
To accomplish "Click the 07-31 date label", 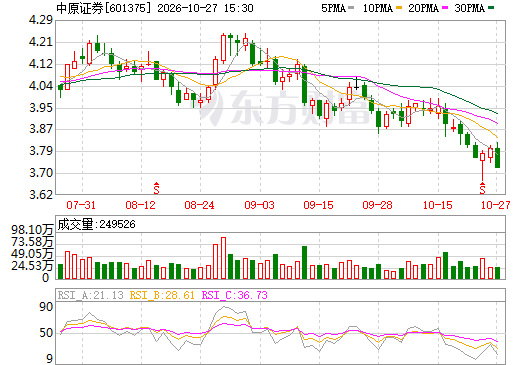I will 81,205.
